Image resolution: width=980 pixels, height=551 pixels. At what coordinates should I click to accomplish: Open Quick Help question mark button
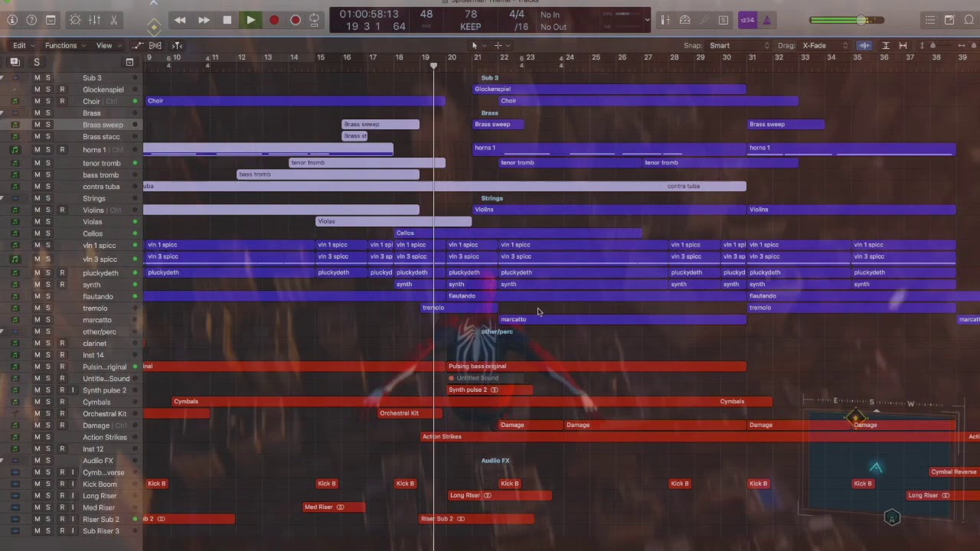[x=31, y=20]
